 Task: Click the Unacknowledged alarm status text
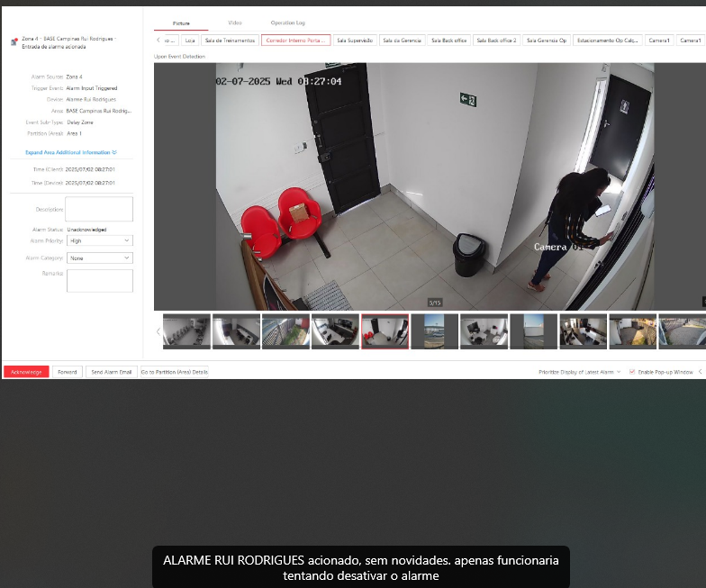pos(86,230)
